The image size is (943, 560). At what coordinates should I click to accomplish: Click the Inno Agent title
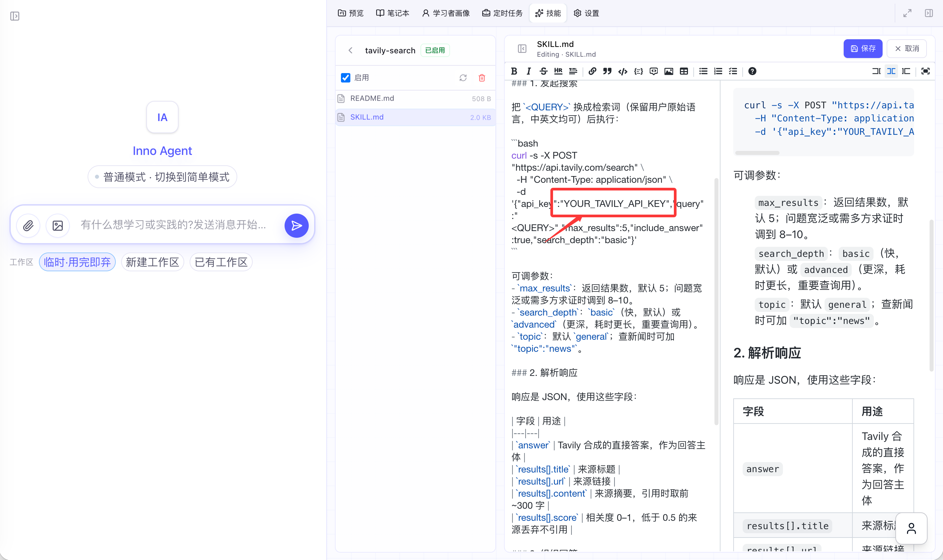point(162,151)
